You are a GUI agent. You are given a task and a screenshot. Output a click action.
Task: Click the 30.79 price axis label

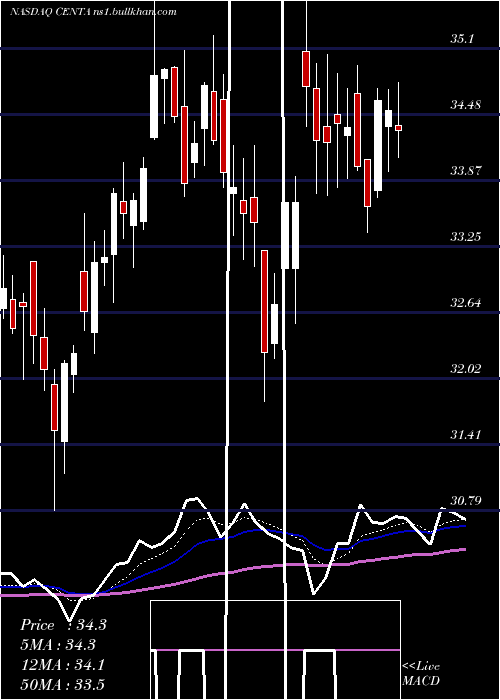click(x=466, y=501)
